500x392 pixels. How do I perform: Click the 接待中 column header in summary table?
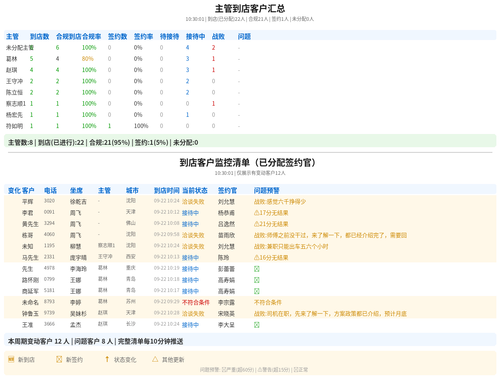coord(195,36)
